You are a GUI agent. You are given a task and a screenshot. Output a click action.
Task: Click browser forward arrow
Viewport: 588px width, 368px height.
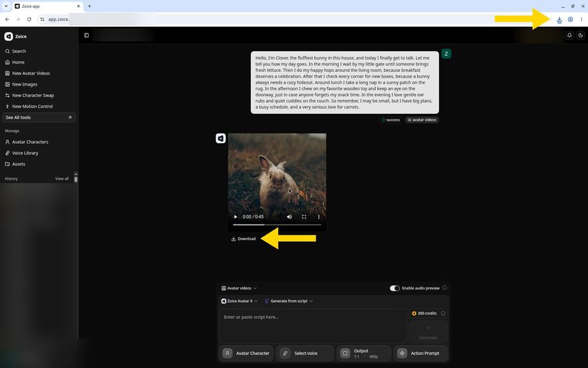[x=18, y=19]
